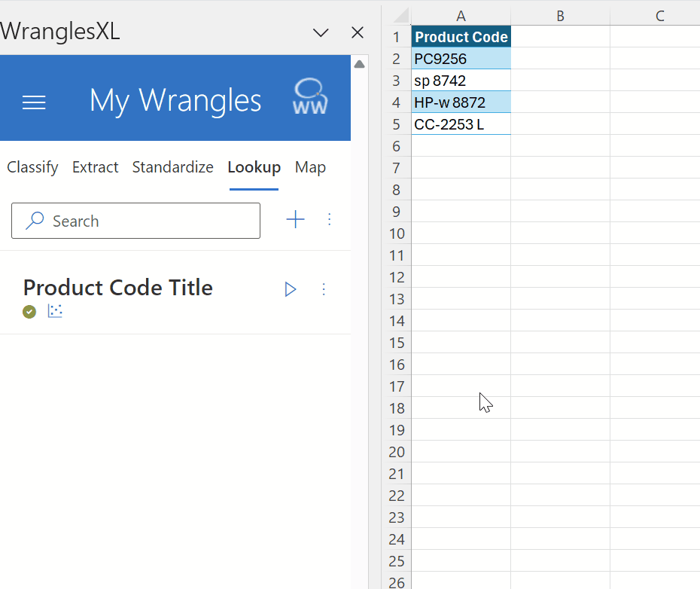Select cell containing PC9256
Image resolution: width=700 pixels, height=589 pixels.
pyautogui.click(x=461, y=59)
